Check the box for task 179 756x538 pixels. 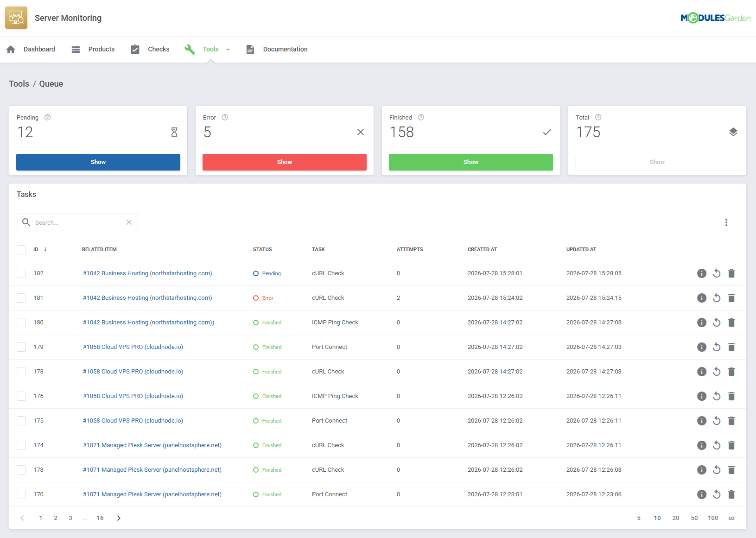[21, 347]
